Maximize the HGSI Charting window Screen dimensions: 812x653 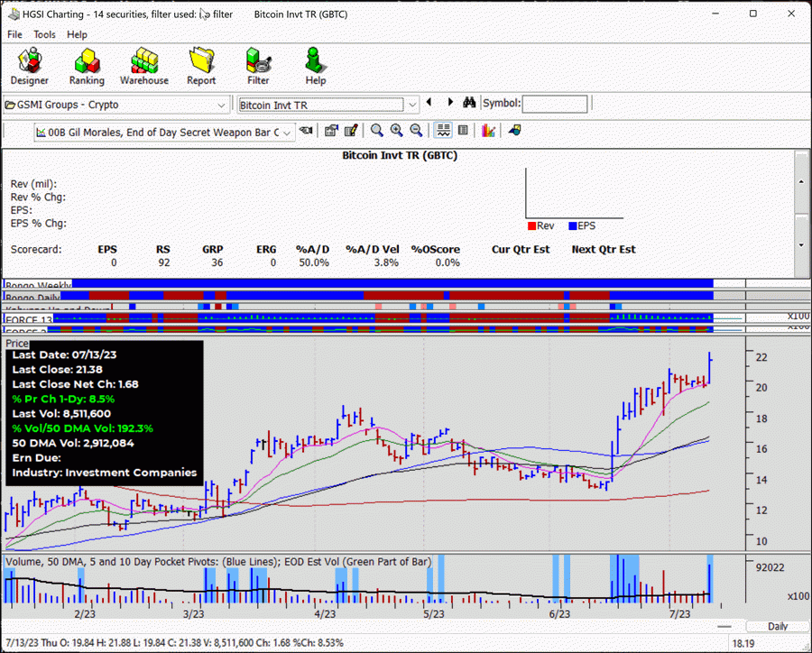[x=753, y=14]
